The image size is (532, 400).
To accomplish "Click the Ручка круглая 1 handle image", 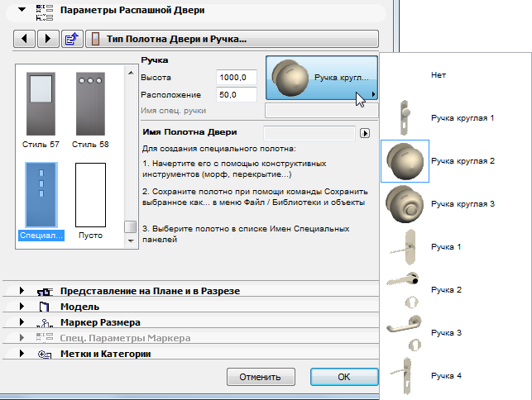I will 405,118.
